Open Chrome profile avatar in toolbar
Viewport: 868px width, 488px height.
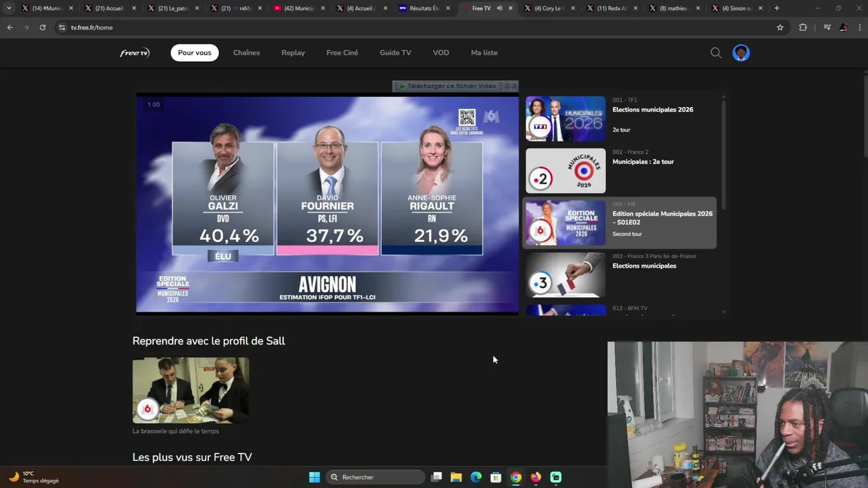click(x=843, y=27)
